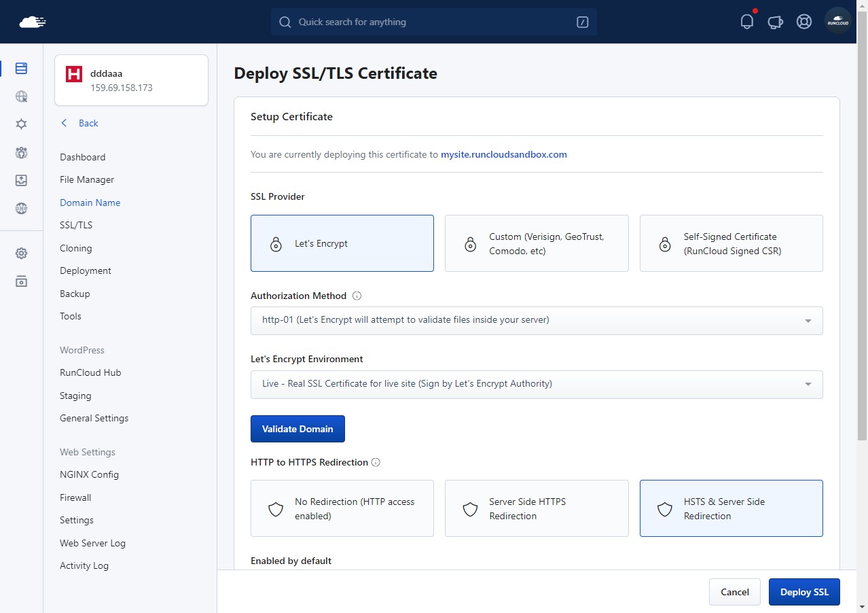Open the archive box sidebar icon
The width and height of the screenshot is (868, 613).
click(21, 281)
